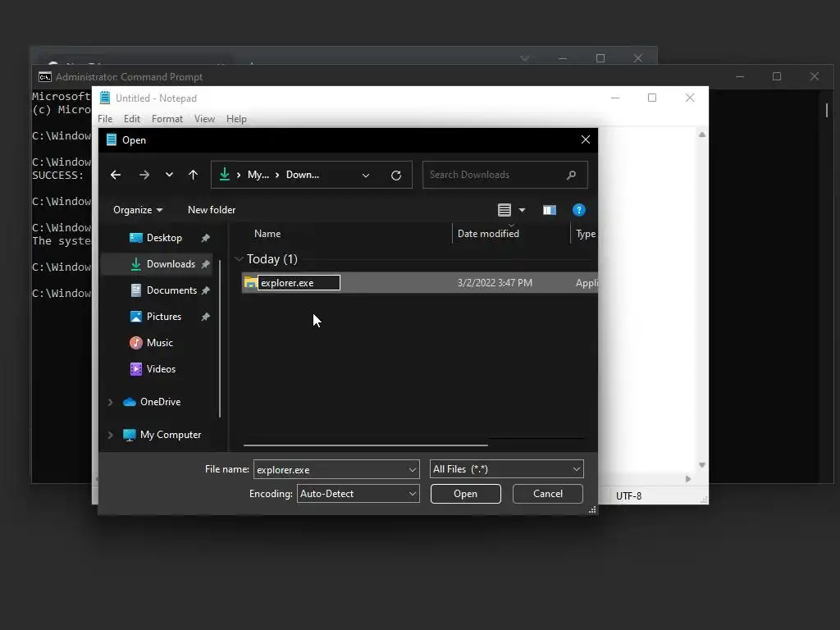This screenshot has width=840, height=630.
Task: Select Desktop in navigation pane
Action: click(164, 238)
